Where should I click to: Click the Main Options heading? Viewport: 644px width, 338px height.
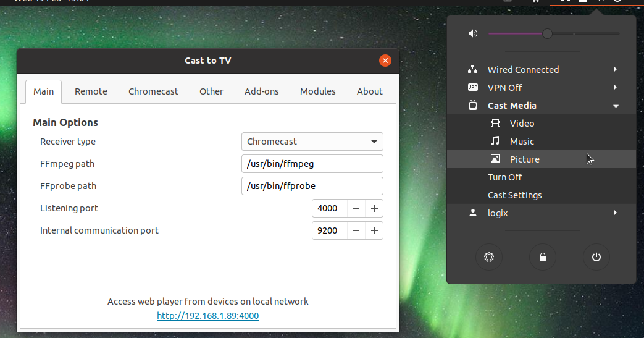[65, 122]
